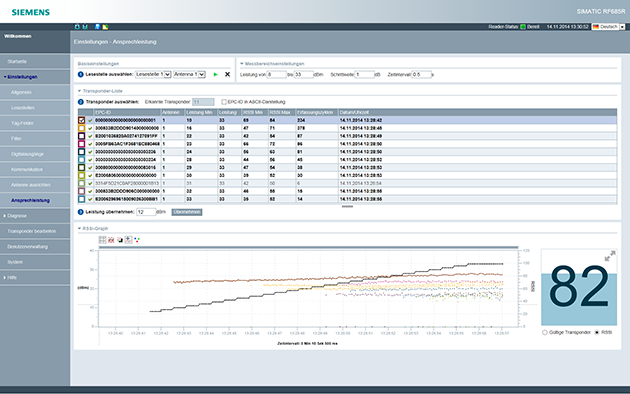Open Lesestellen settings page
The width and height of the screenshot is (630, 394).
pos(22,108)
